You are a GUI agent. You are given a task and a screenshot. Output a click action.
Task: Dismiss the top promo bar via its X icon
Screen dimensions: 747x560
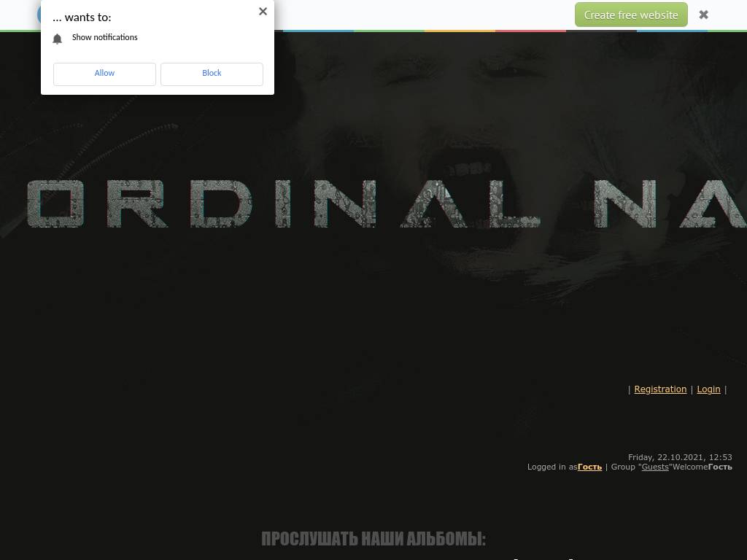click(703, 15)
